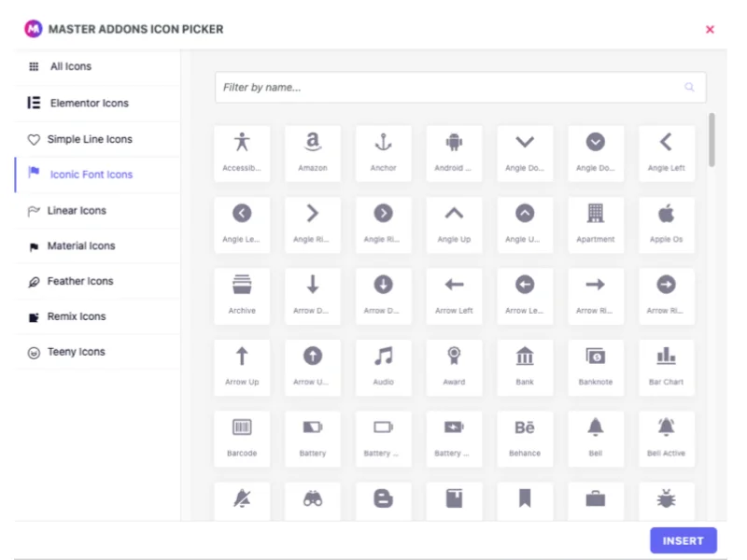The width and height of the screenshot is (747, 560).
Task: Open Simple Line Icons category
Action: tap(98, 139)
